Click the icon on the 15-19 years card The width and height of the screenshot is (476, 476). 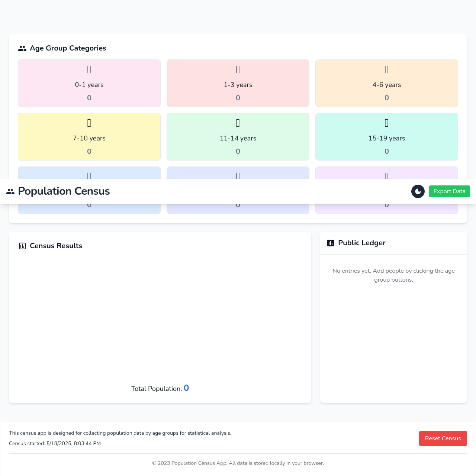point(386,123)
